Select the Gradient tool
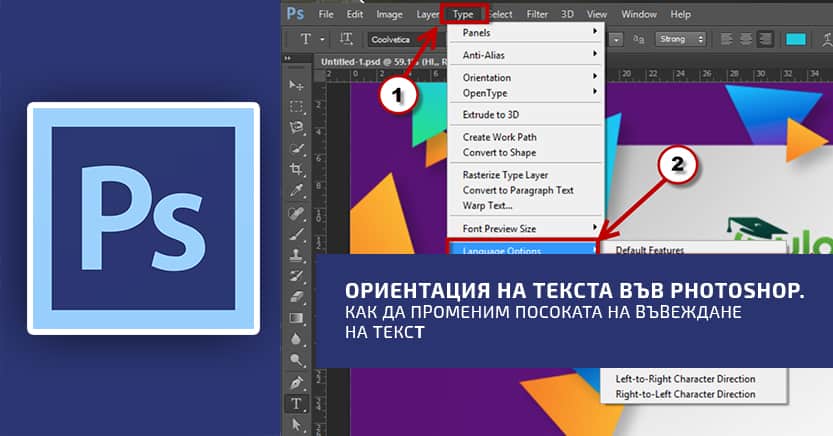The height and width of the screenshot is (436, 833). coord(296,319)
